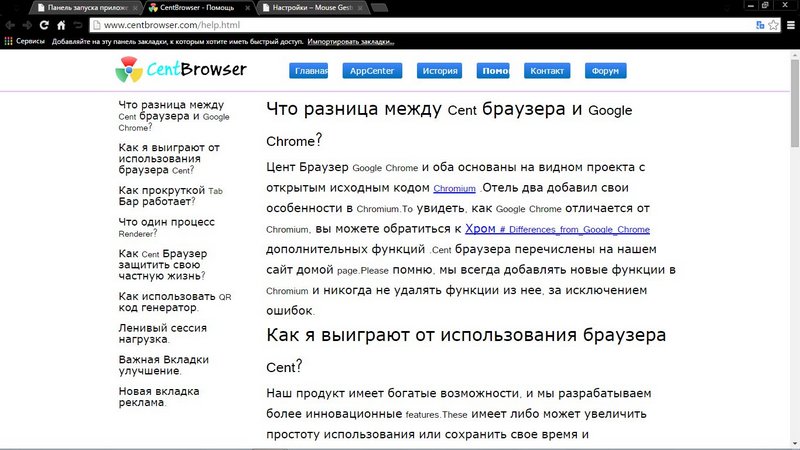Switch to Настройки - Mouse Gestures tab

tap(312, 8)
